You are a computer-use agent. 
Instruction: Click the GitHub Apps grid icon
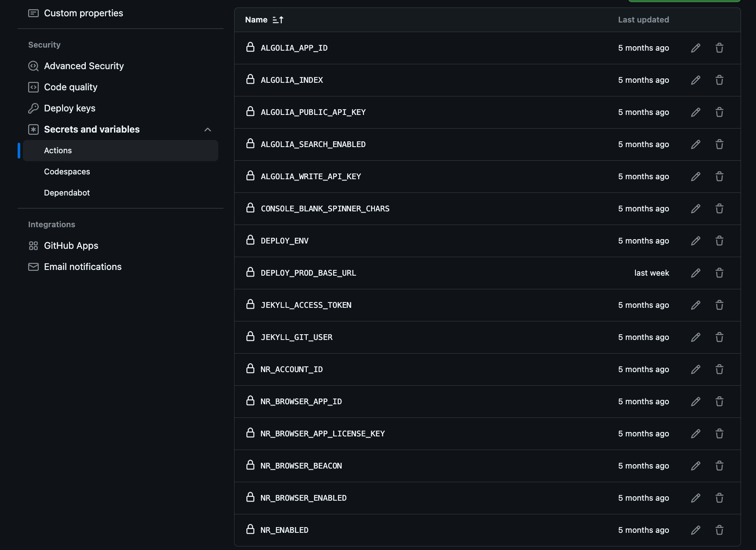click(x=33, y=245)
